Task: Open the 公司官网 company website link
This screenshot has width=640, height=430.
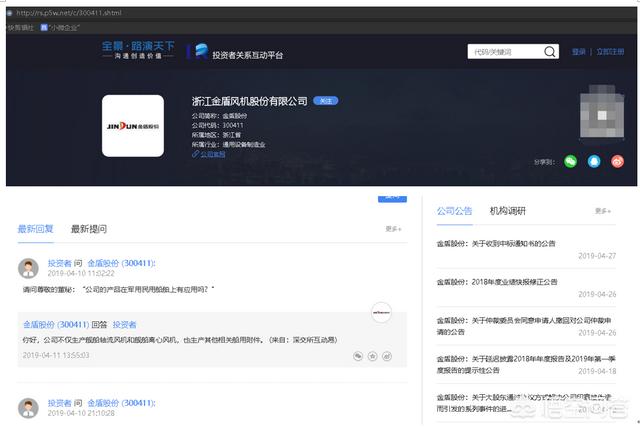Action: (209, 154)
